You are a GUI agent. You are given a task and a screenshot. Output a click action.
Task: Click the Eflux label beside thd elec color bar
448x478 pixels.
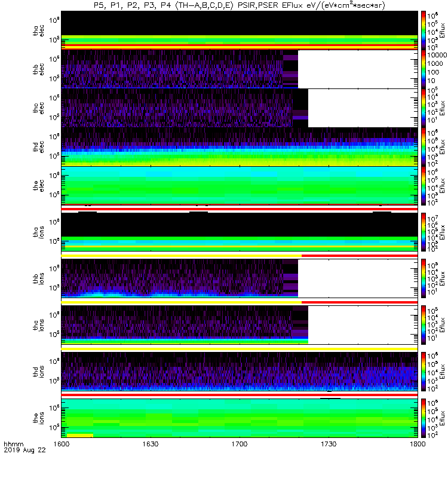(x=442, y=147)
